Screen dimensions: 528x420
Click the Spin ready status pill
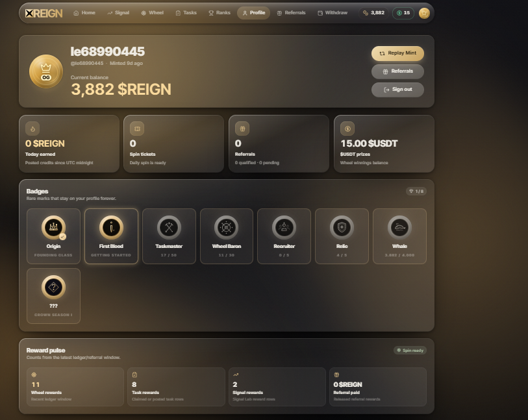click(410, 351)
